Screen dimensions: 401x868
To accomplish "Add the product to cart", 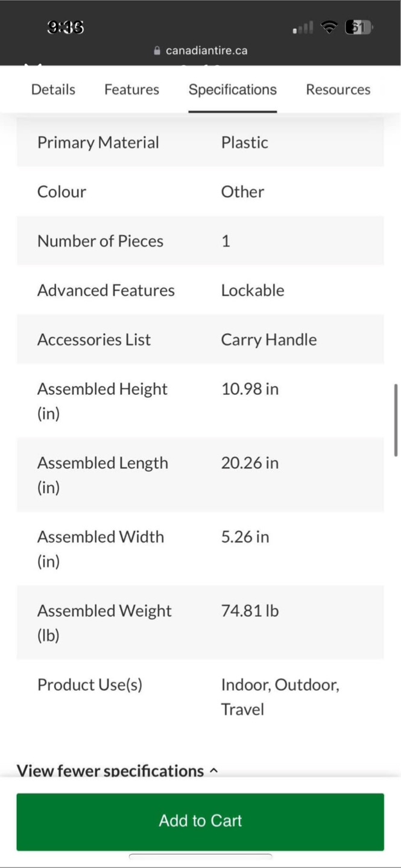I will (200, 822).
